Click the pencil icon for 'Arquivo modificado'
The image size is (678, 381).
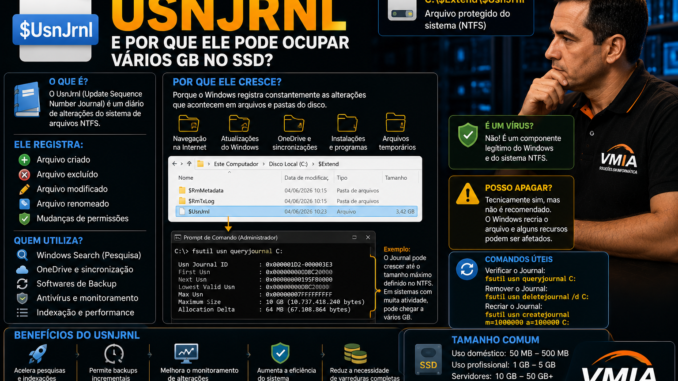24,189
